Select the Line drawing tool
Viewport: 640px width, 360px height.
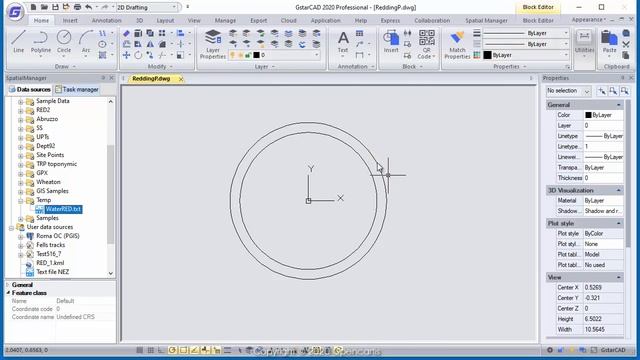[x=18, y=41]
